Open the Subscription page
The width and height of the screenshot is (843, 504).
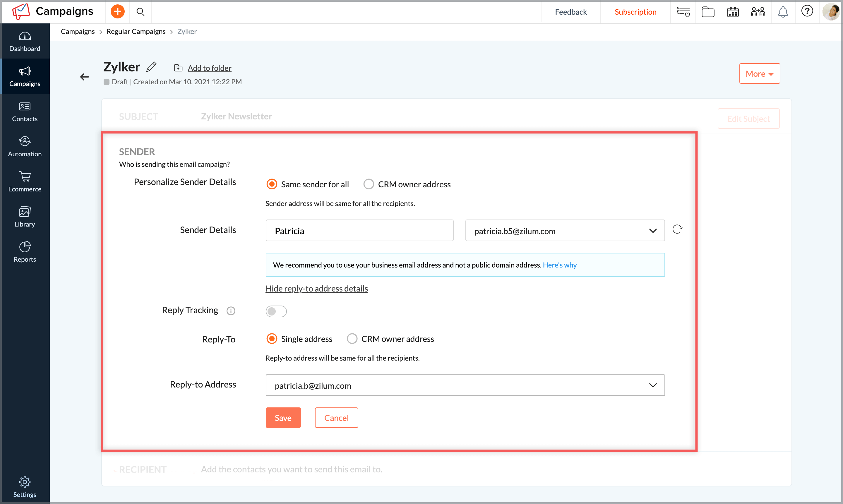pos(635,11)
